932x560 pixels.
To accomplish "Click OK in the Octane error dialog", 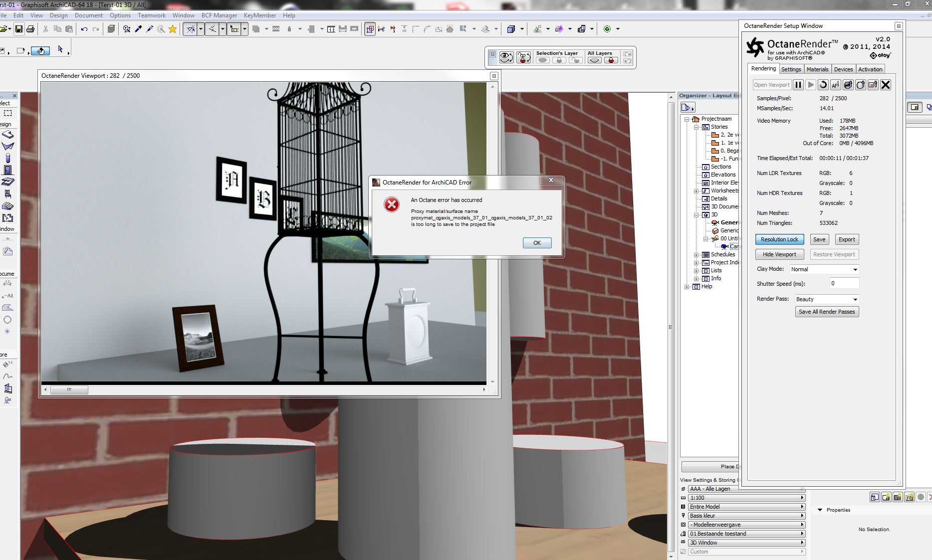I will (537, 243).
